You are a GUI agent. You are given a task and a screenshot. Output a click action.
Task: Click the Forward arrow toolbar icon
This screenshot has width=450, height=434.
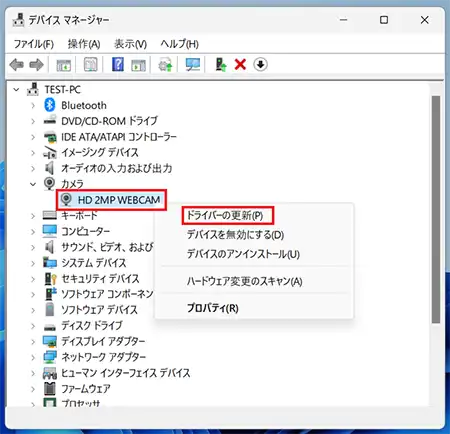[x=36, y=65]
